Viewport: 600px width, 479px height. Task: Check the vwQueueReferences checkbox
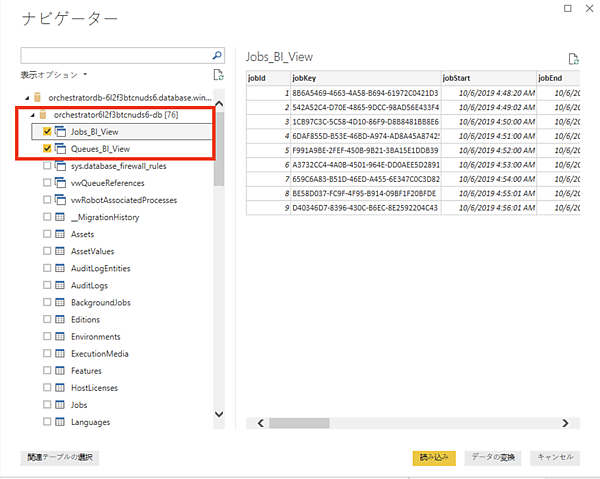tap(47, 183)
